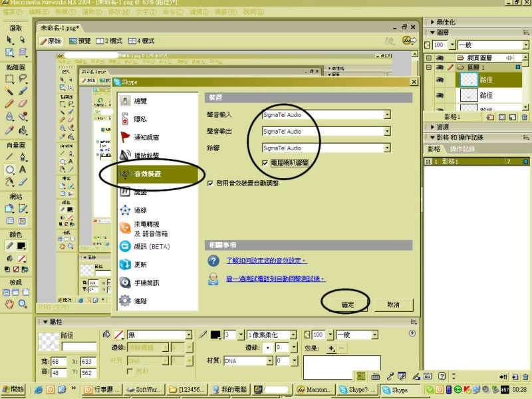This screenshot has height=399, width=532.
Task: Select the Paint Bucket tool
Action: [x=23, y=130]
